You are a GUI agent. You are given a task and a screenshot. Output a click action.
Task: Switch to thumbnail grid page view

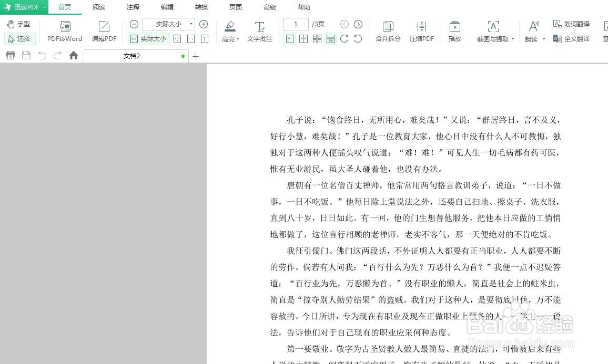tap(317, 39)
